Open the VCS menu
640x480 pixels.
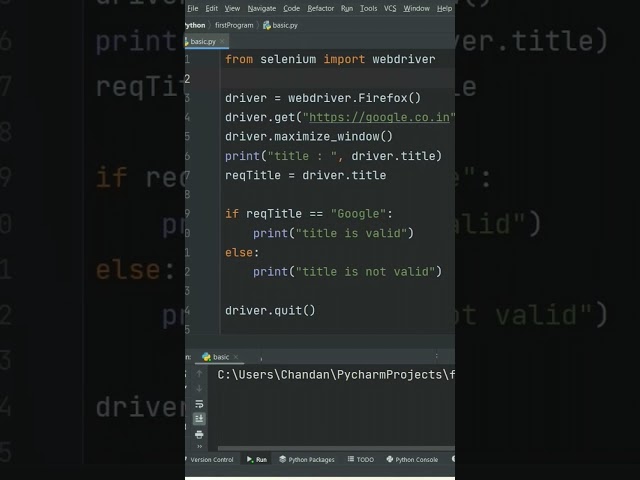[390, 9]
